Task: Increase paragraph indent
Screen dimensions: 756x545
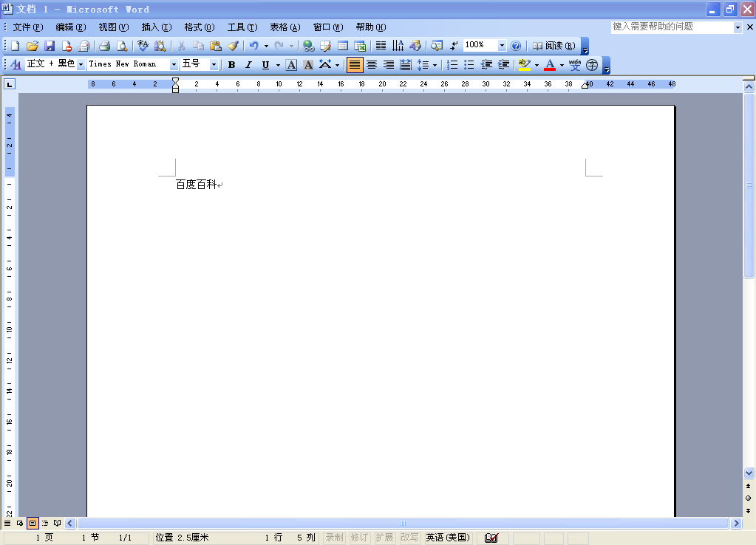Action: [504, 64]
